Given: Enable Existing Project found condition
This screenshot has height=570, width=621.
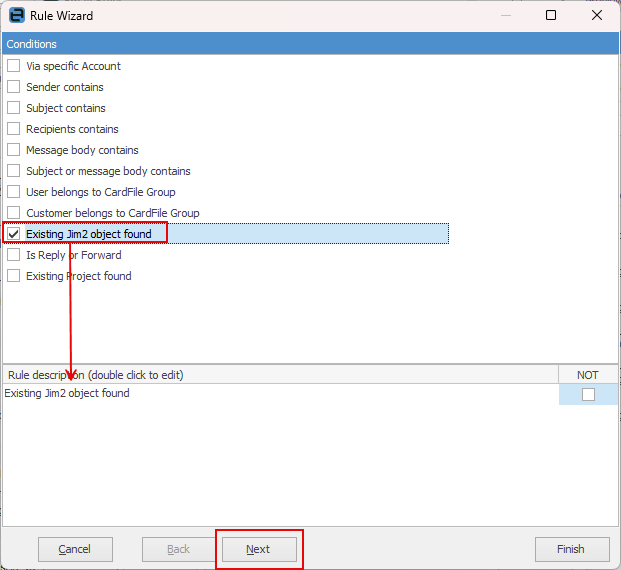Looking at the screenshot, I should [x=13, y=276].
